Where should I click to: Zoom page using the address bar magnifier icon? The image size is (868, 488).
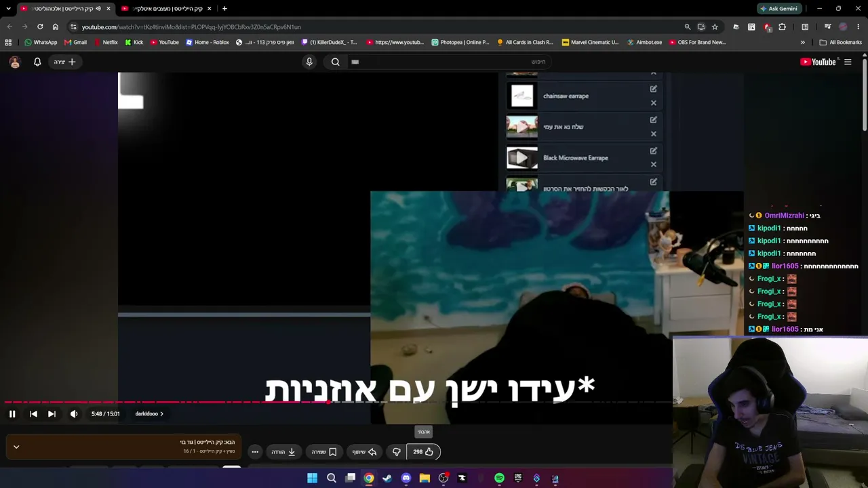click(x=688, y=27)
